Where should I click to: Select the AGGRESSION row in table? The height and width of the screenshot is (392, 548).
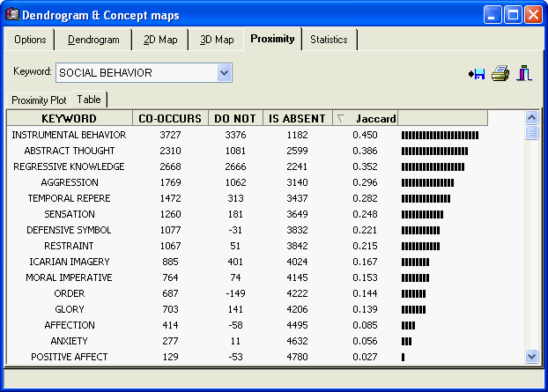coord(69,182)
